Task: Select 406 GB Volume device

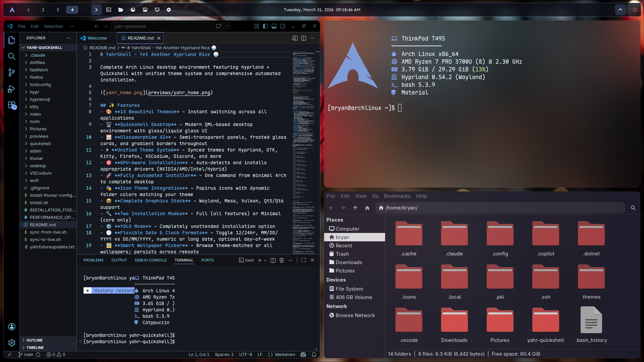Action: coord(355,297)
